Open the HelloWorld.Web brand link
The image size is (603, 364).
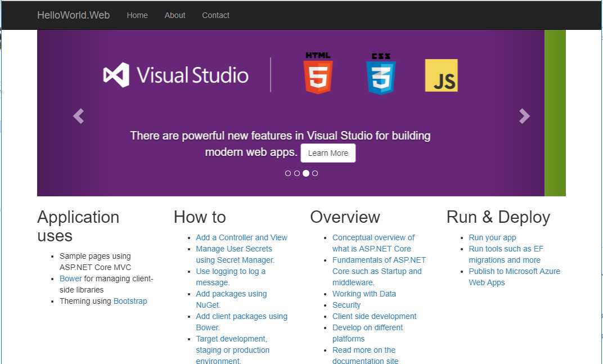click(74, 15)
